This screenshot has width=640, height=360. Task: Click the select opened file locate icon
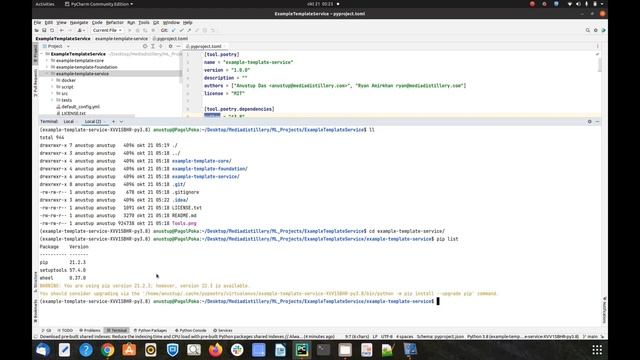coord(144,46)
